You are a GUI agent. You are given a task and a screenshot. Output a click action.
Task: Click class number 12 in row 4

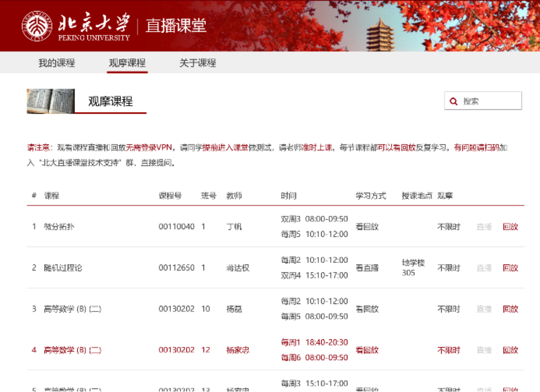click(x=206, y=350)
